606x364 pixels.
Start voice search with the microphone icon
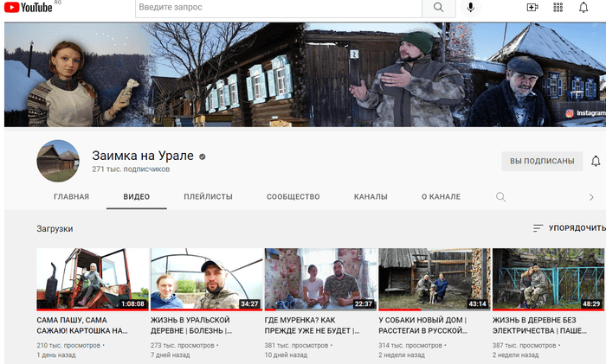470,7
